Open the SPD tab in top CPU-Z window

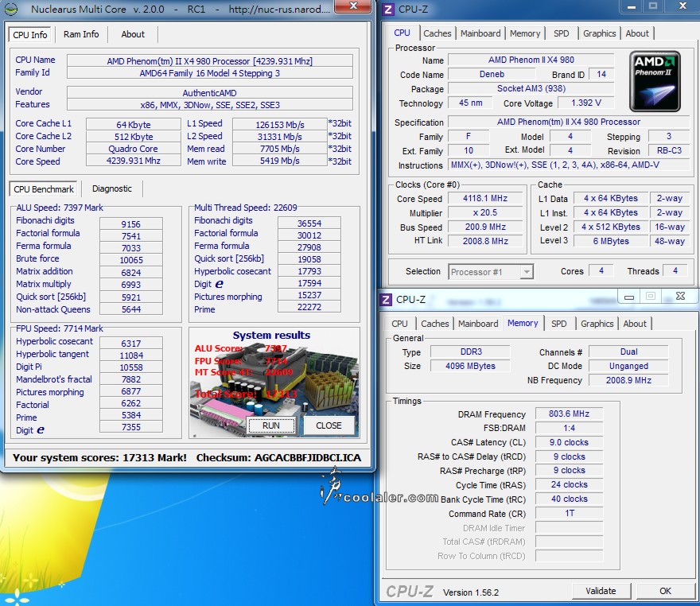point(561,33)
